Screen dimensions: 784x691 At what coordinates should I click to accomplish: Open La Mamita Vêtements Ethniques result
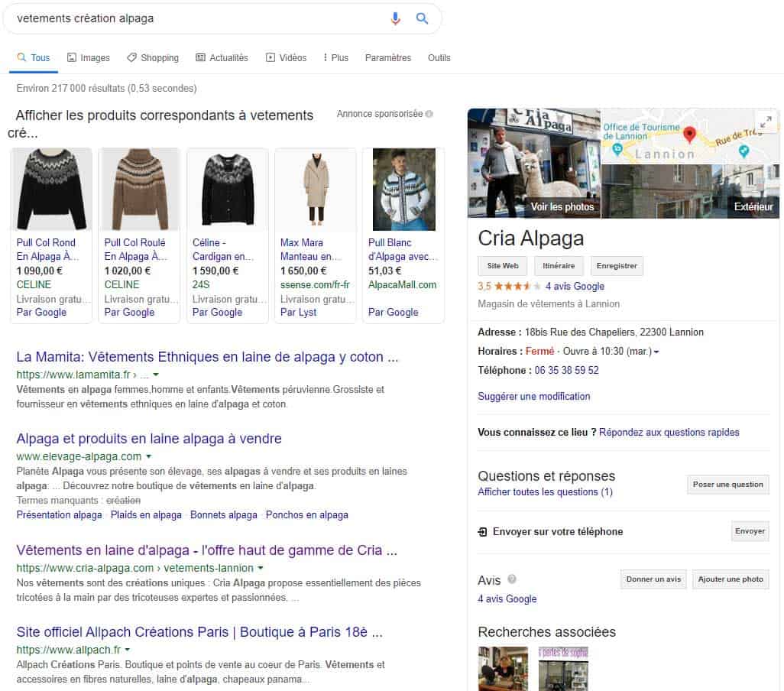coord(207,357)
